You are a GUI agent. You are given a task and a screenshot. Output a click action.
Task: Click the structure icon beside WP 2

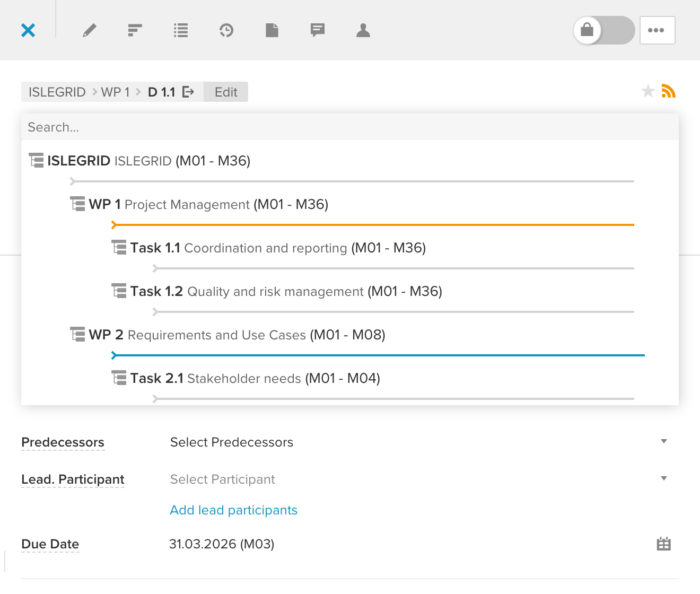tap(77, 334)
